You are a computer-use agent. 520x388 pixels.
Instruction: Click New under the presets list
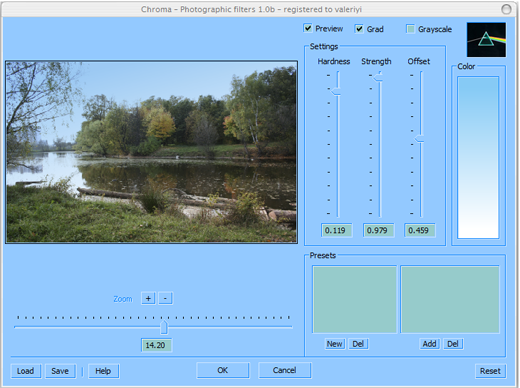335,344
